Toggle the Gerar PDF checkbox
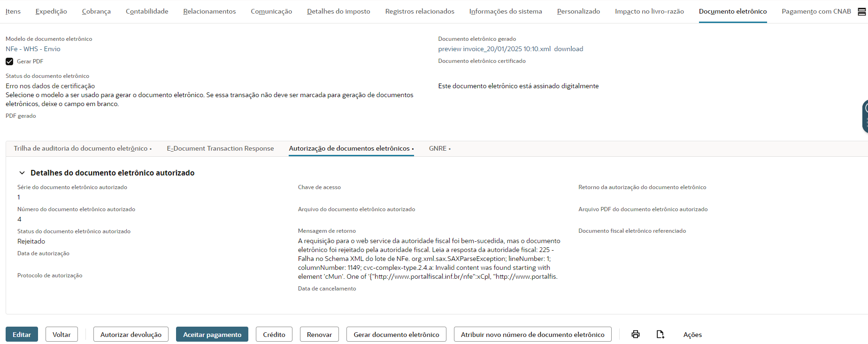Viewport: 868px width, 344px height. (x=9, y=61)
